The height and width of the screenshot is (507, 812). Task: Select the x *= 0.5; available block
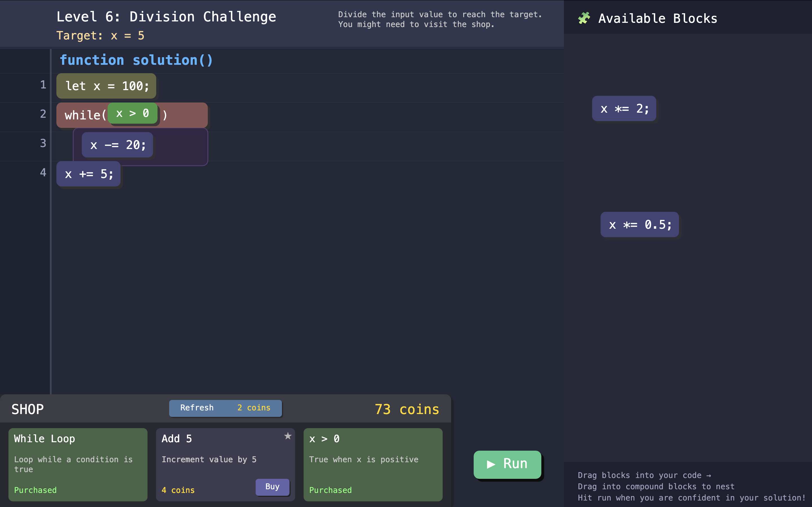coord(639,225)
